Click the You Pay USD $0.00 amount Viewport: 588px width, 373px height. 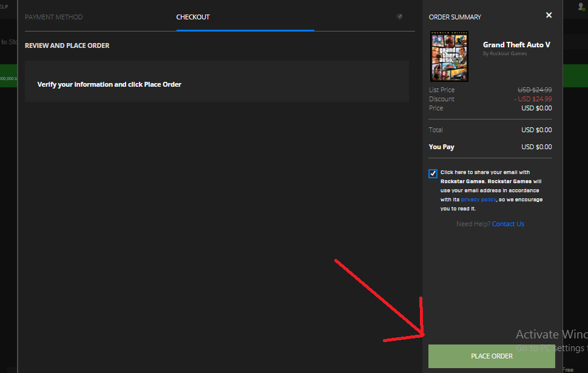click(536, 147)
